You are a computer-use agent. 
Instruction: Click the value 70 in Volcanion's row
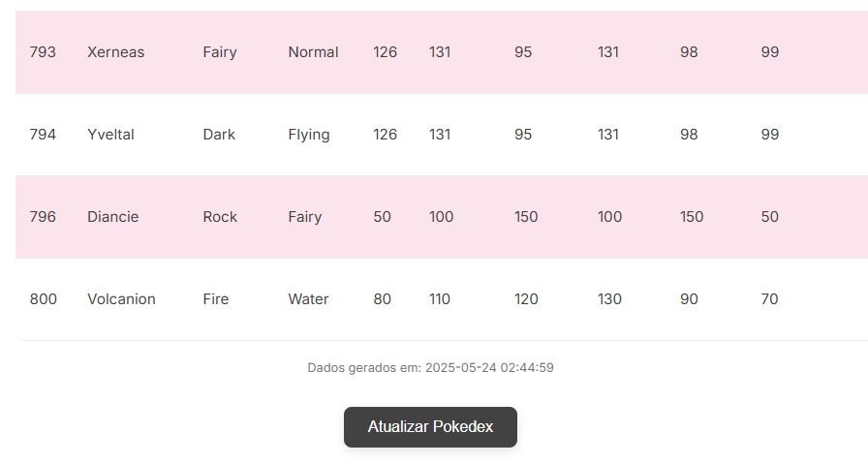(x=769, y=299)
